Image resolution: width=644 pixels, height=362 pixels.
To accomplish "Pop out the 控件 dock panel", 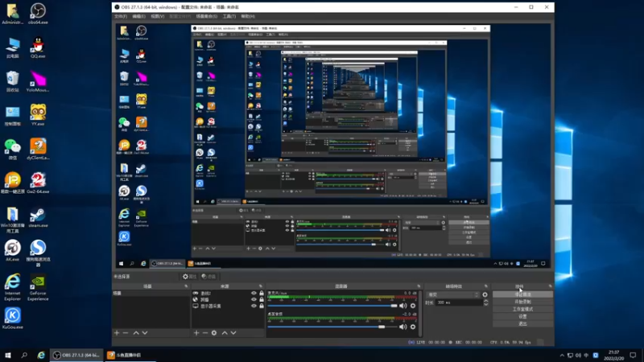I will [x=550, y=286].
